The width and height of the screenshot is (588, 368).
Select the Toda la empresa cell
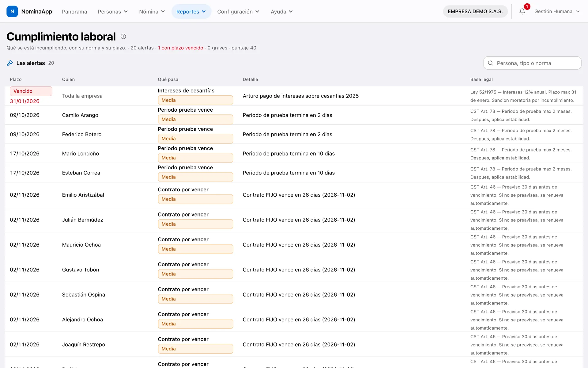(82, 96)
